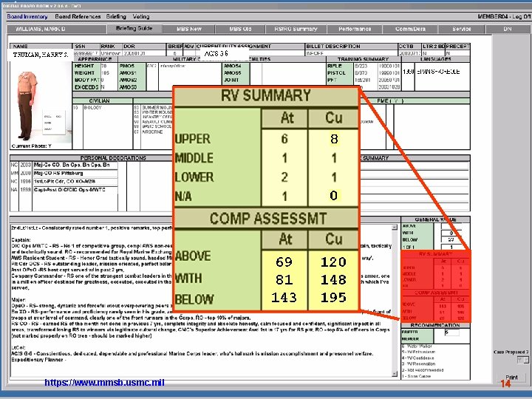Click the HEIGHT appearance label
This screenshot has height=399, width=532.
pos(84,66)
